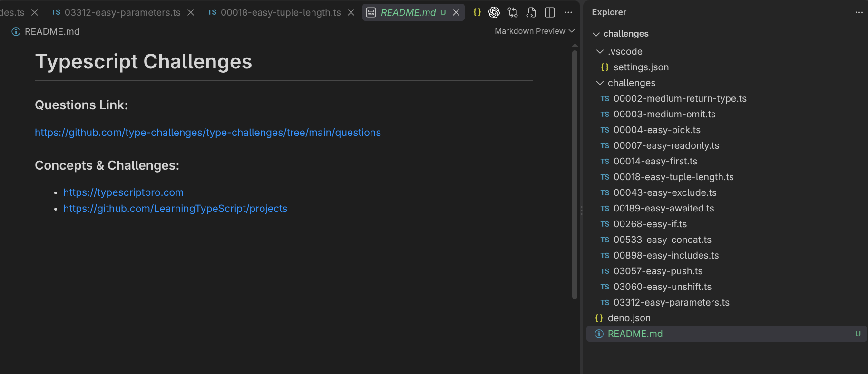The width and height of the screenshot is (868, 374).
Task: Close the leftmost partially hidden tab
Action: click(x=35, y=12)
